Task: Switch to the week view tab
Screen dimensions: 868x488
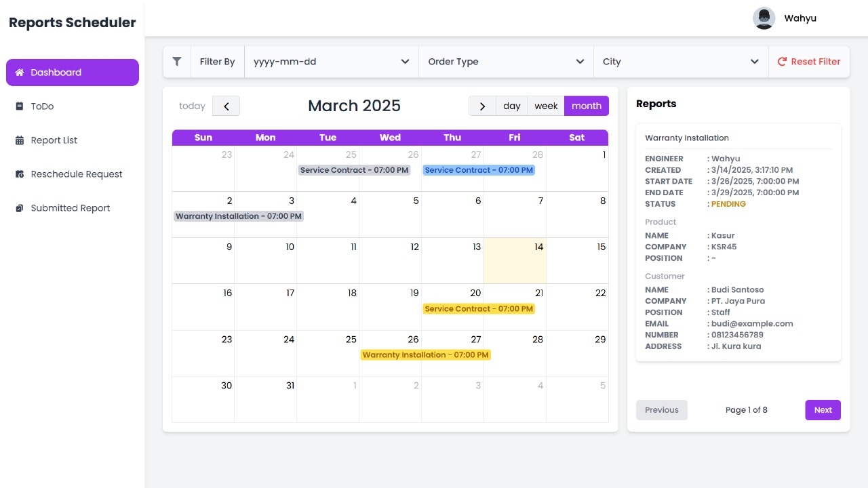Action: tap(545, 106)
